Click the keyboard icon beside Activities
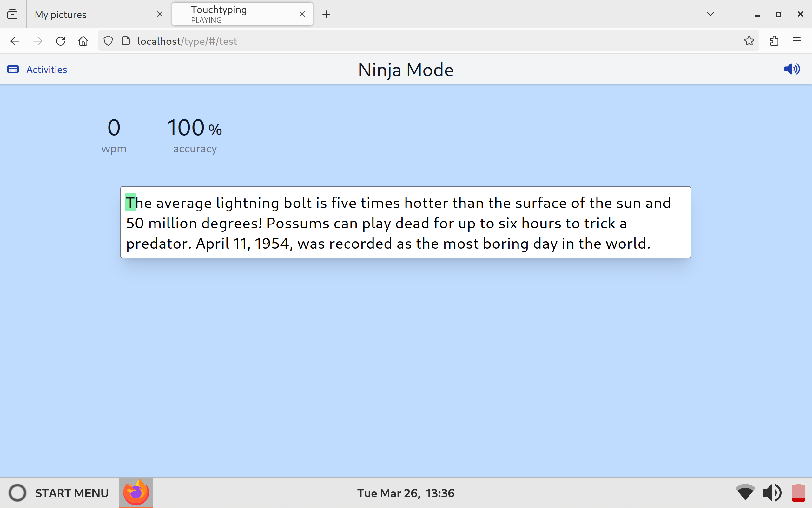 click(13, 70)
